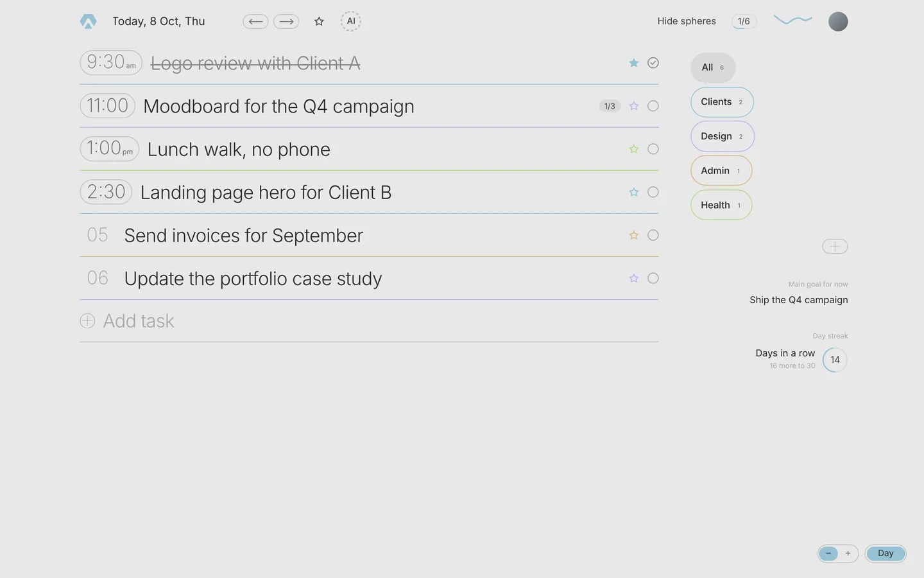Open the 1/3 subtasks badge
Viewport: 924px width, 578px height.
coord(610,106)
